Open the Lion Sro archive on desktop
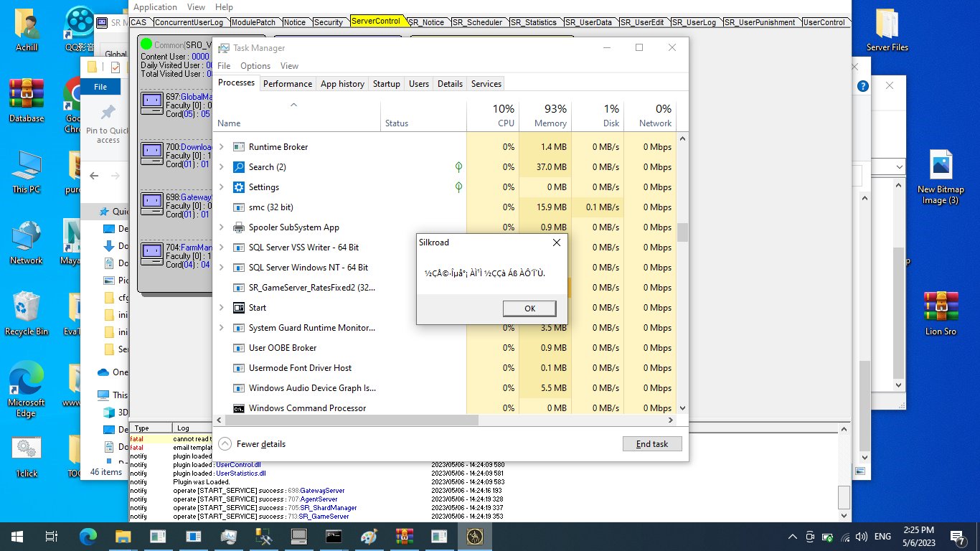The image size is (980, 551). [941, 314]
